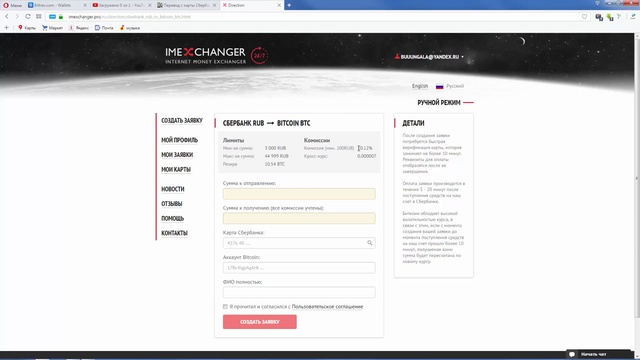Reload the current page

tap(28, 17)
